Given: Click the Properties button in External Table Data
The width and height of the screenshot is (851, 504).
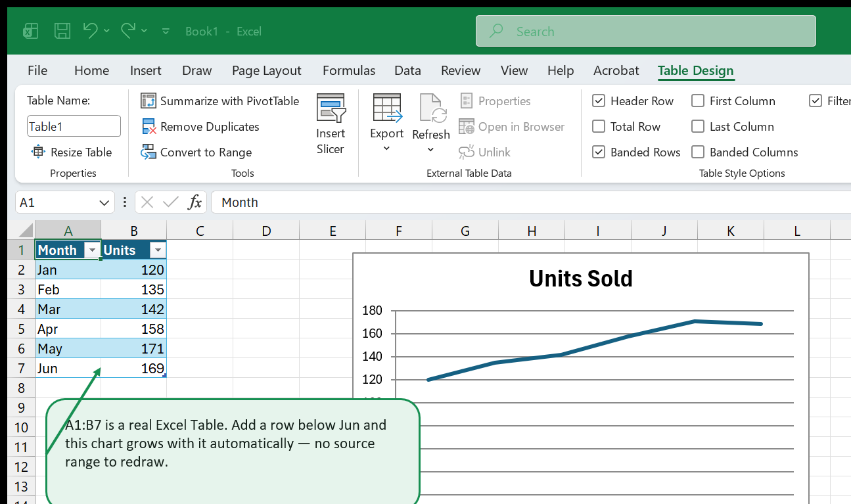Looking at the screenshot, I should 495,101.
